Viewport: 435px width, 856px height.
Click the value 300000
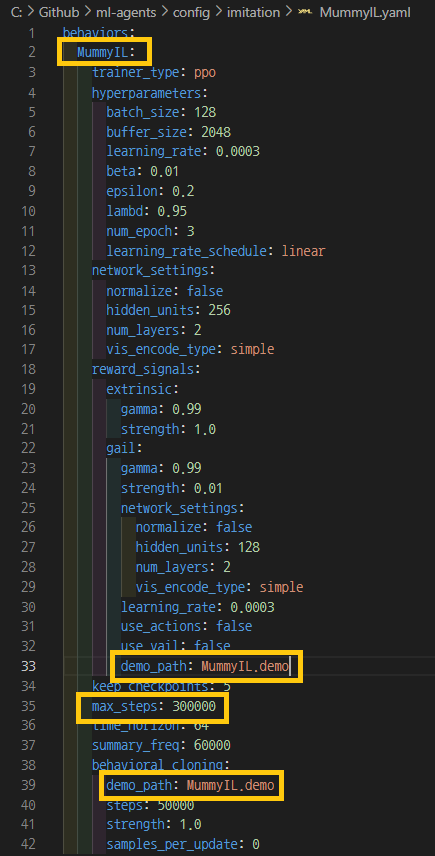pyautogui.click(x=194, y=706)
